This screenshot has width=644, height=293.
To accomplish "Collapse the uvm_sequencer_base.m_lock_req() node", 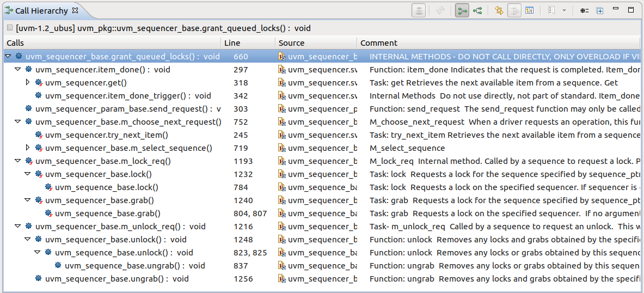I will [18, 161].
